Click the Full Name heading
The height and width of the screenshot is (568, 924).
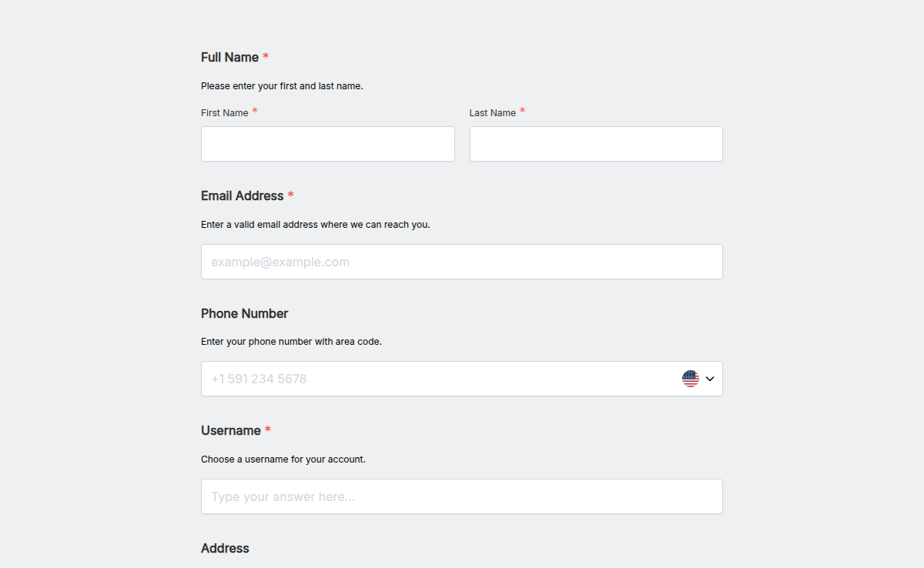click(x=229, y=57)
